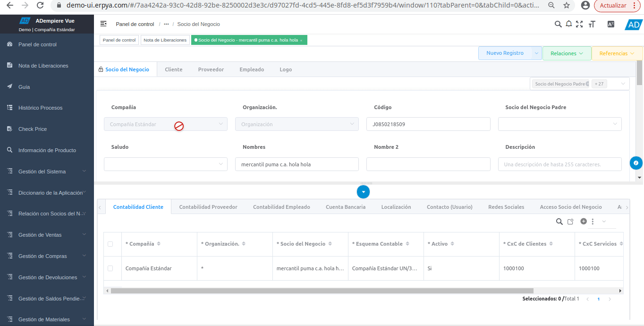Open Gestión de Ventas in the sidebar
Screen dimensions: 644x326
coord(40,235)
